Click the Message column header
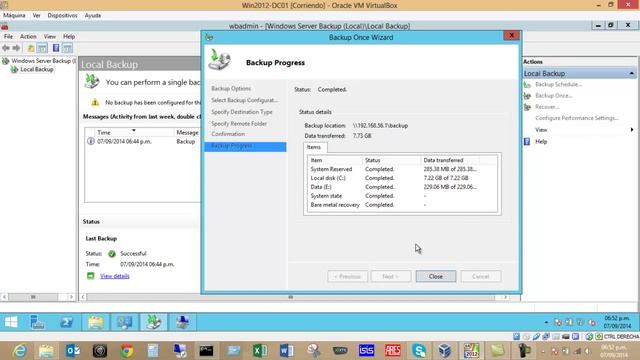The image size is (640, 360). click(187, 132)
